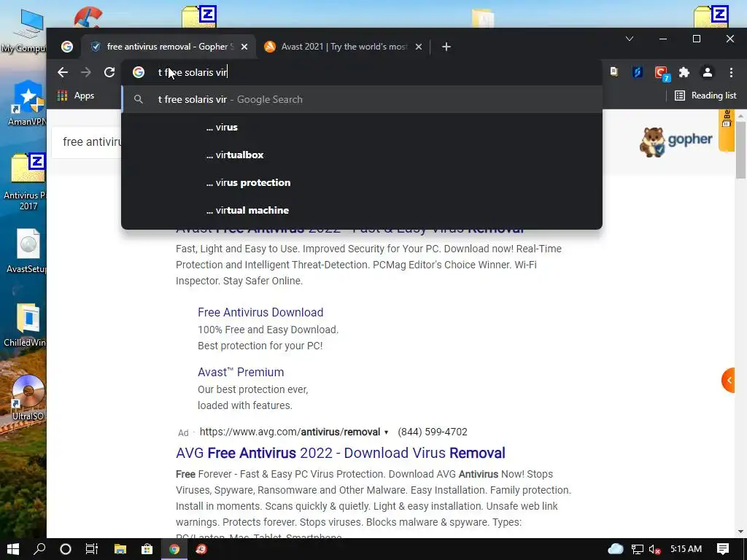Click the red extension with badge 7
The width and height of the screenshot is (747, 560).
[x=662, y=73]
